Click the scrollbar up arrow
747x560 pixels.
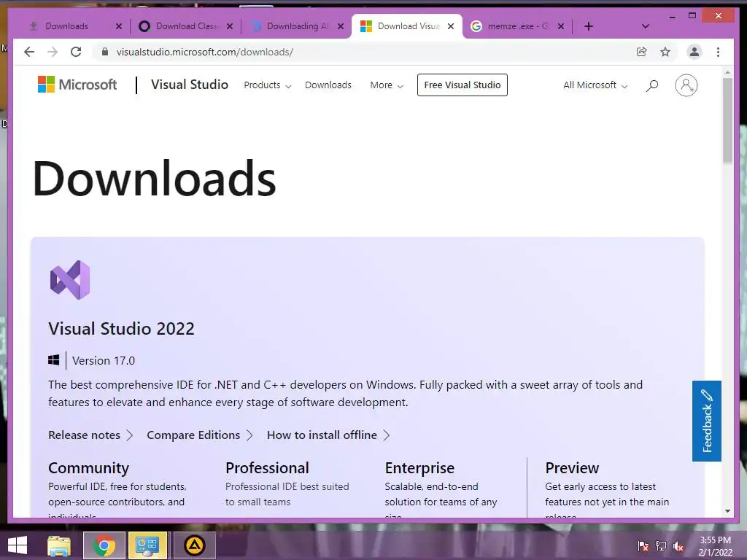(727, 72)
